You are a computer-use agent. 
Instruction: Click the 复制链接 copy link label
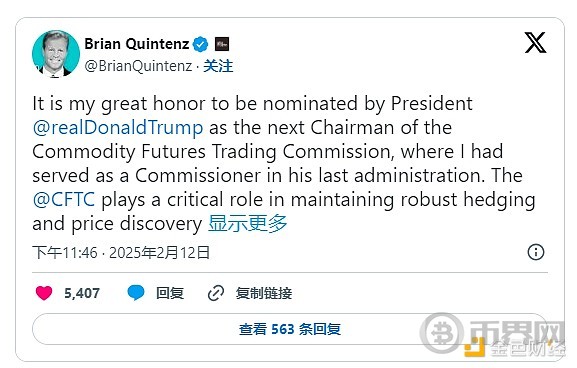click(264, 293)
